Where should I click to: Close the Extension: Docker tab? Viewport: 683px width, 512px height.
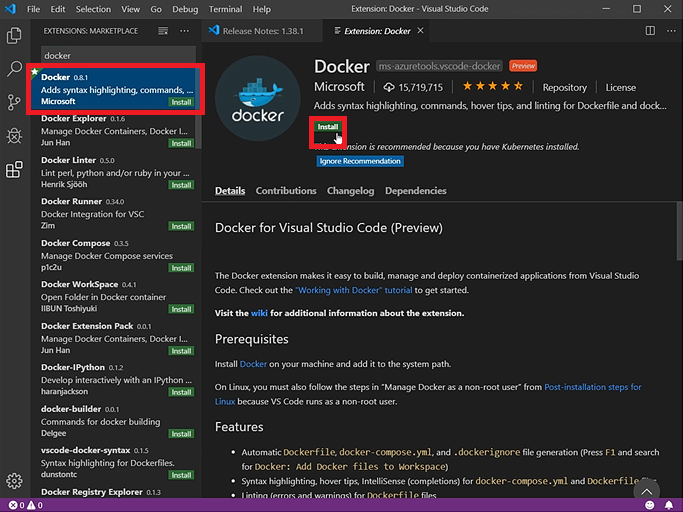coord(420,31)
